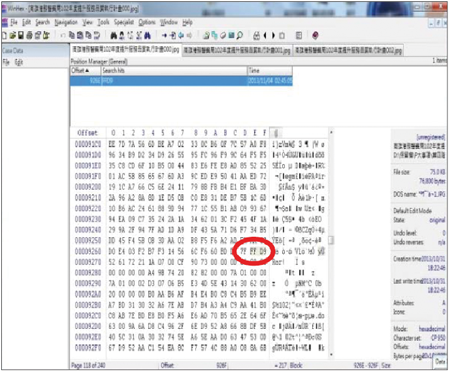Image resolution: width=450 pixels, height=372 pixels.
Task: Click the left-pointing black triangle icon
Action: pos(265,35)
